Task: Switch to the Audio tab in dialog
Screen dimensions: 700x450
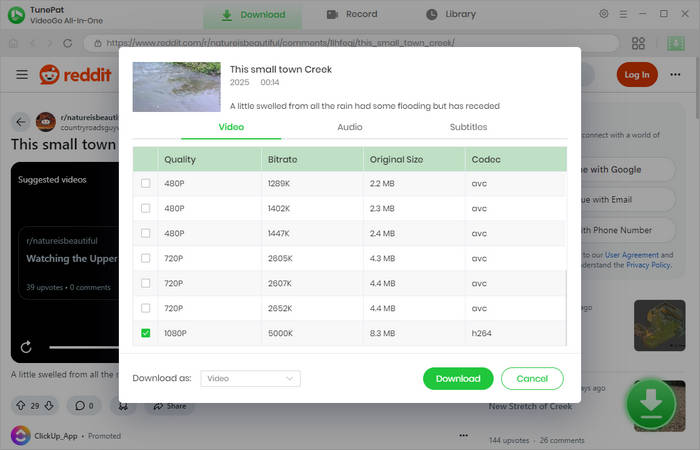Action: (x=350, y=127)
